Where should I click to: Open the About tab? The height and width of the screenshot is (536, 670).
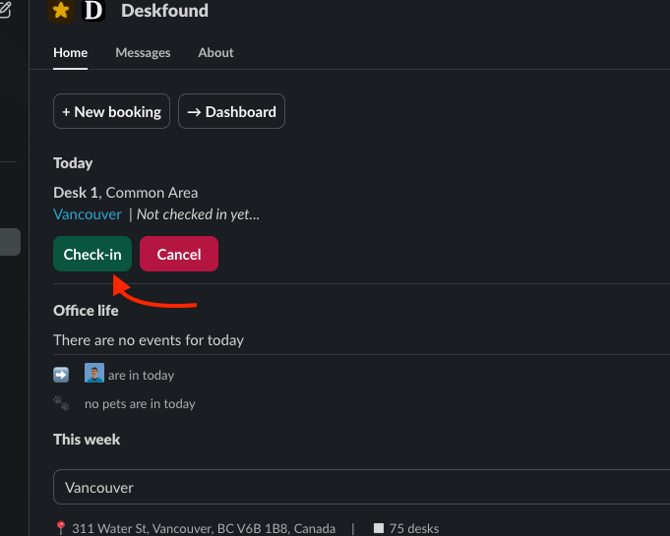point(216,53)
